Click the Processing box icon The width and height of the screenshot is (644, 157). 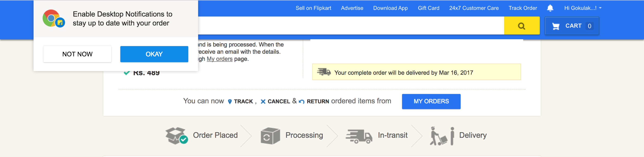coord(270,136)
